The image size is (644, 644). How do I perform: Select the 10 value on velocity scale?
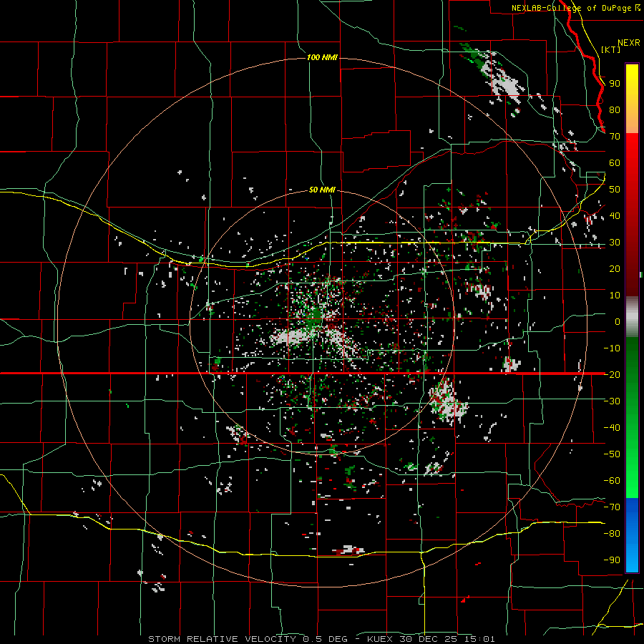point(615,296)
